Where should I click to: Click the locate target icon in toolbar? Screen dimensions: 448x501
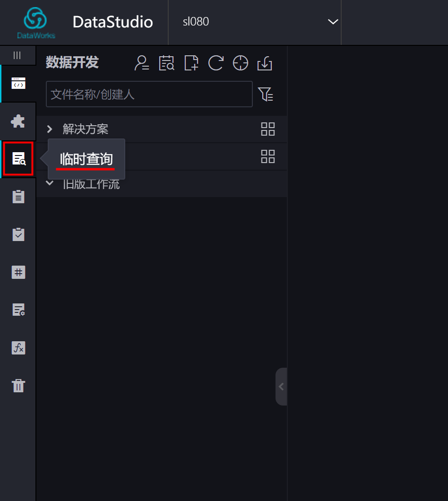tap(240, 62)
